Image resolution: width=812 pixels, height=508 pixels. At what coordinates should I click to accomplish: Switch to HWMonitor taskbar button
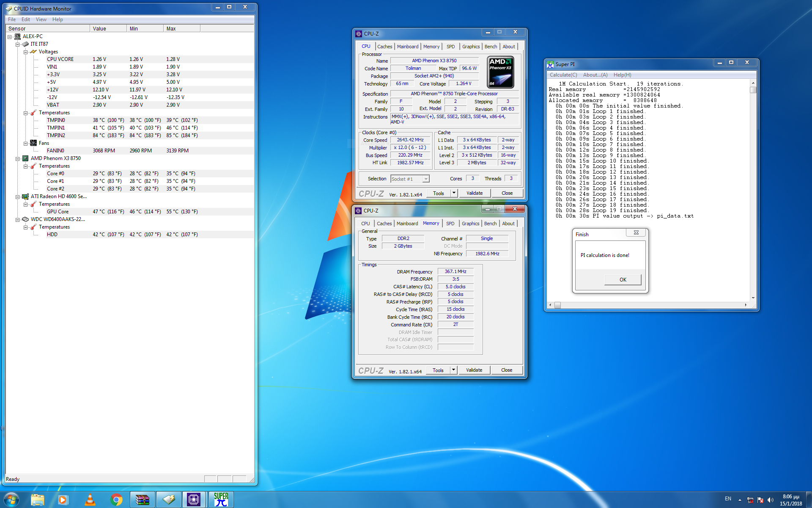[169, 500]
